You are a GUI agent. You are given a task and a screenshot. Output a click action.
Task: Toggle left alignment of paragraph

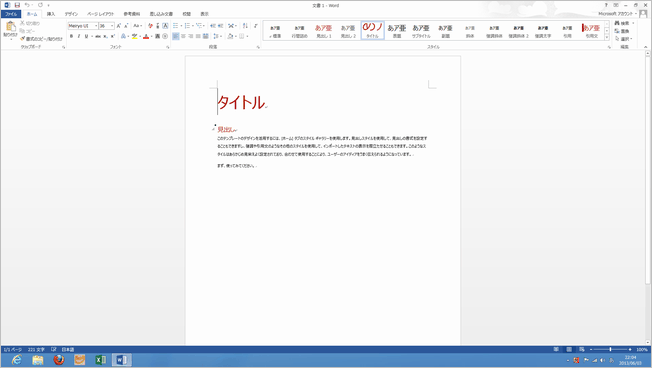click(175, 37)
